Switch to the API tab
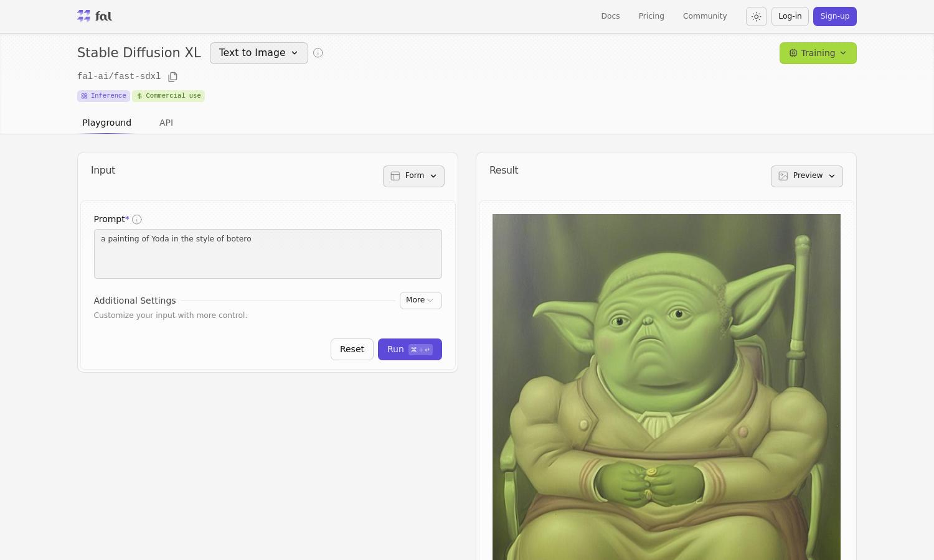Viewport: 934px width, 560px height. (166, 123)
